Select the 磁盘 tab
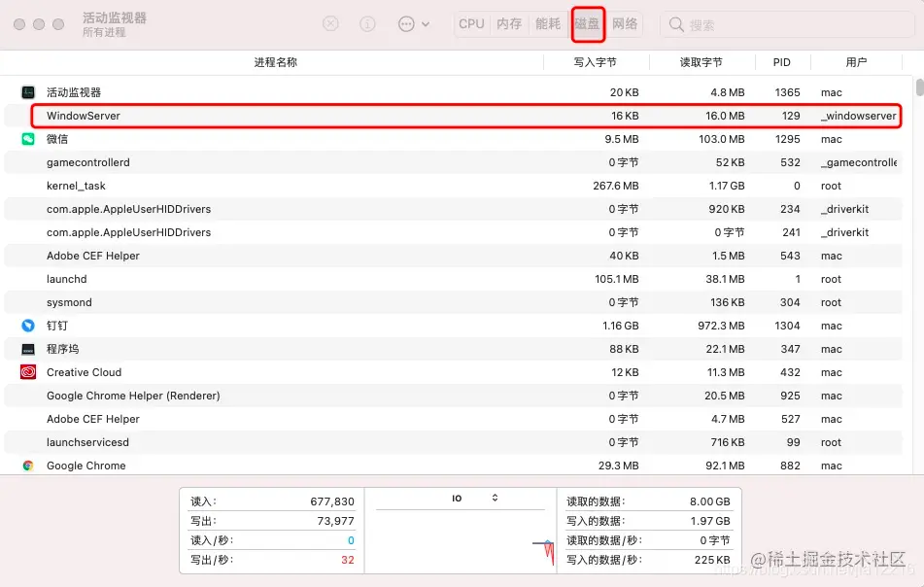 click(x=587, y=24)
